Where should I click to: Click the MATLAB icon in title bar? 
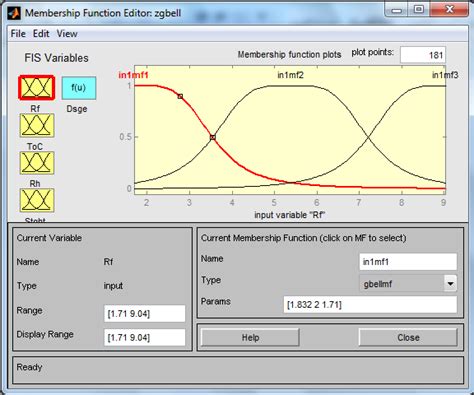[14, 13]
